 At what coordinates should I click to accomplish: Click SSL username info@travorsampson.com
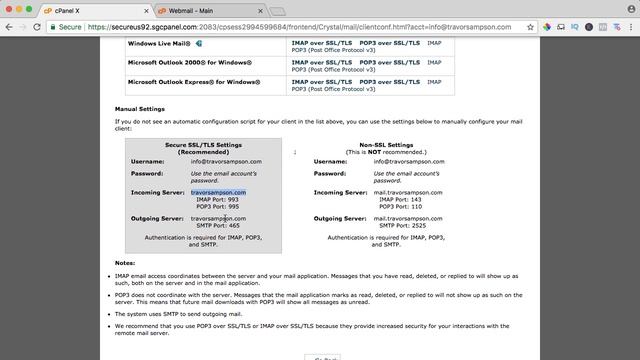[x=226, y=161]
